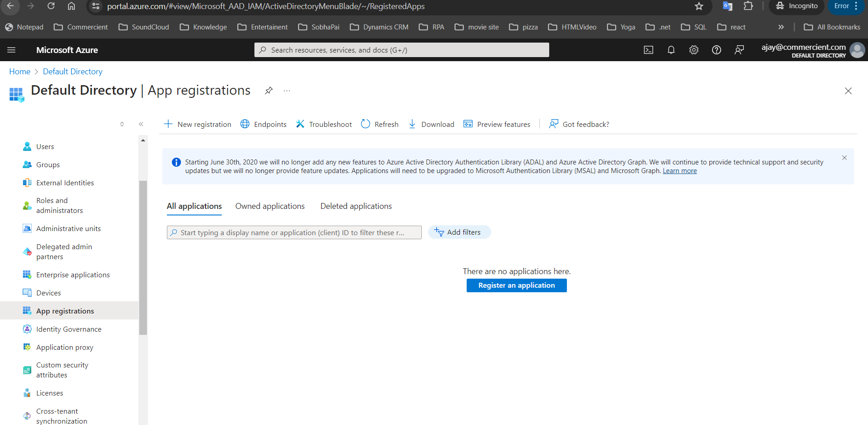Go to the browser home page
The image size is (868, 425).
click(71, 6)
